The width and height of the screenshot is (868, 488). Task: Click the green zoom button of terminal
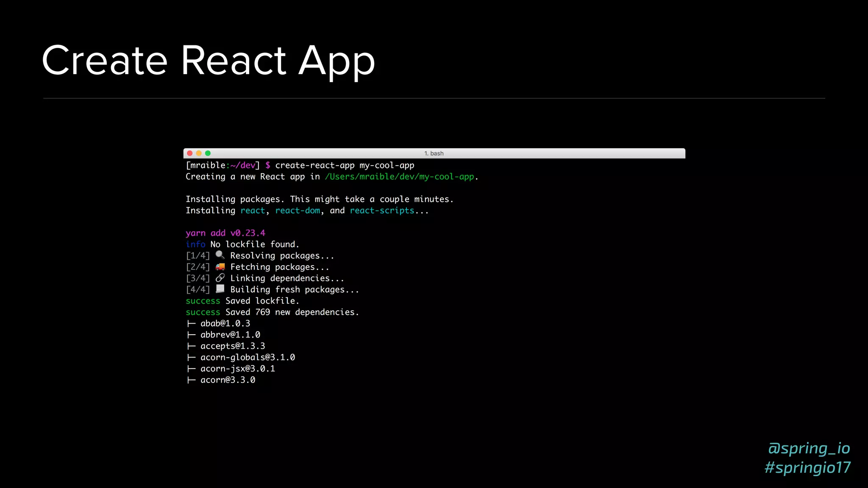point(208,153)
